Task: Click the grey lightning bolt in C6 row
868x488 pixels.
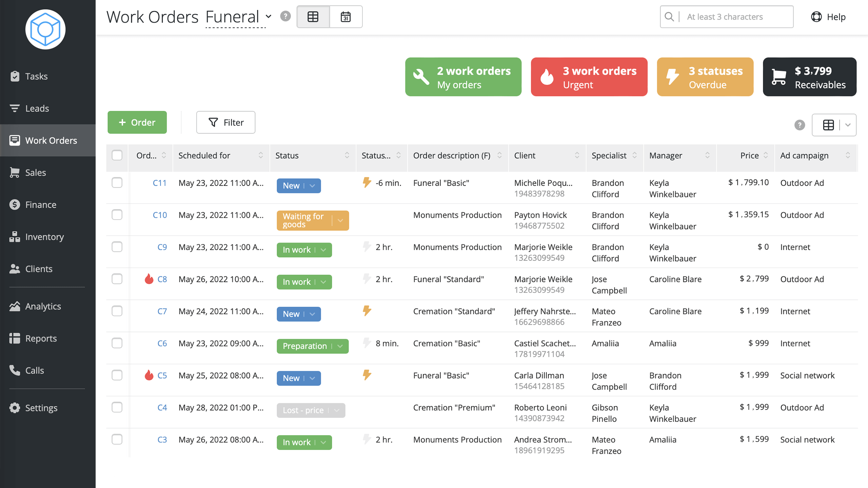Action: click(367, 343)
